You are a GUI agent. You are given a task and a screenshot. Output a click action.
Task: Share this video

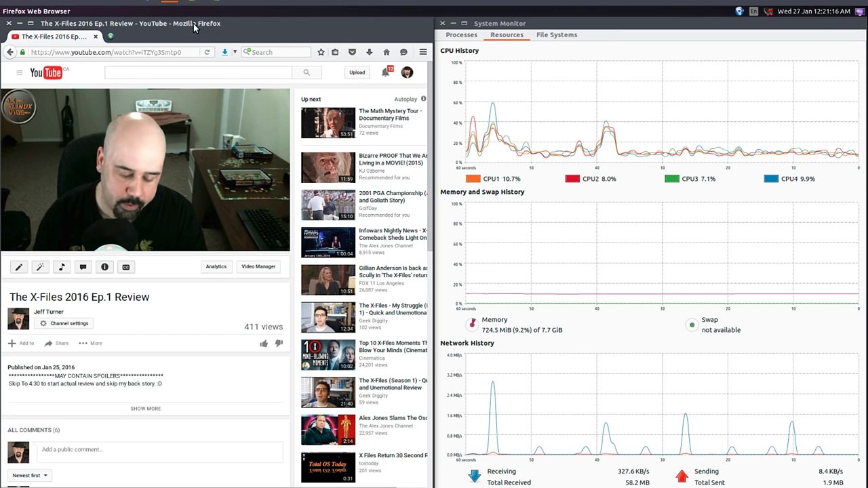[56, 343]
